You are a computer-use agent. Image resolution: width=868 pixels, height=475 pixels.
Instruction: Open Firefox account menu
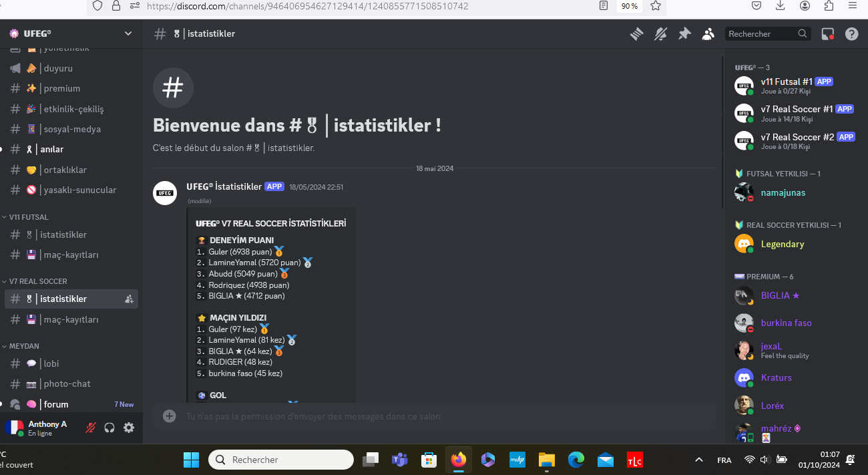click(x=805, y=5)
